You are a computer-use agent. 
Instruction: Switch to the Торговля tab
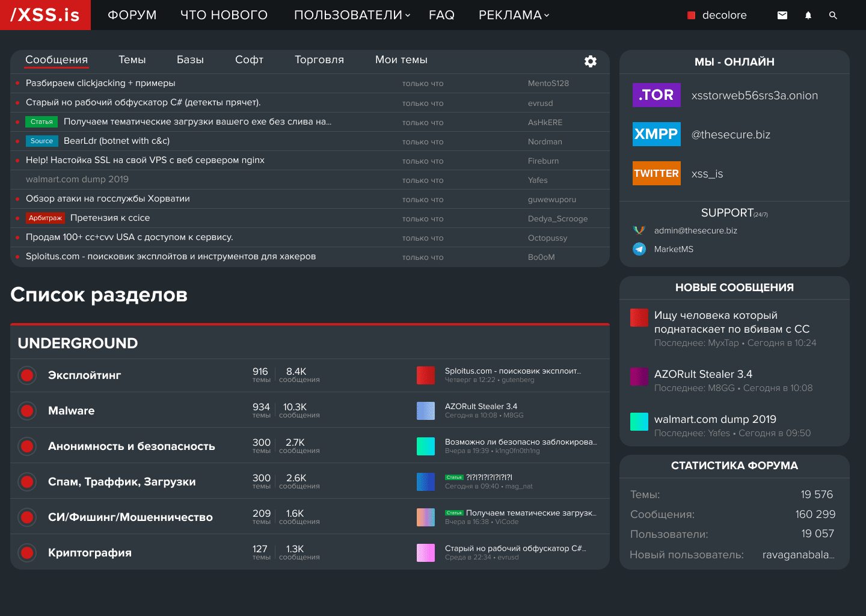pos(319,60)
